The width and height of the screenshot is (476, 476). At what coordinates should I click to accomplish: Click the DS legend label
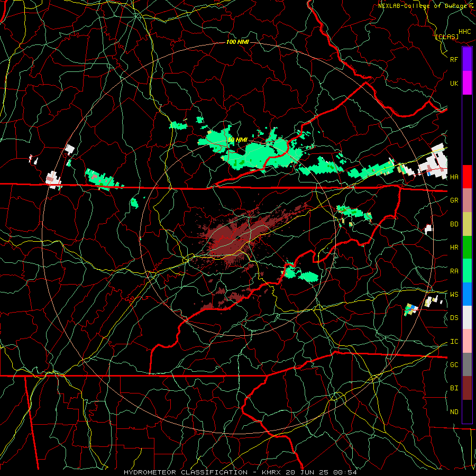[x=454, y=317]
